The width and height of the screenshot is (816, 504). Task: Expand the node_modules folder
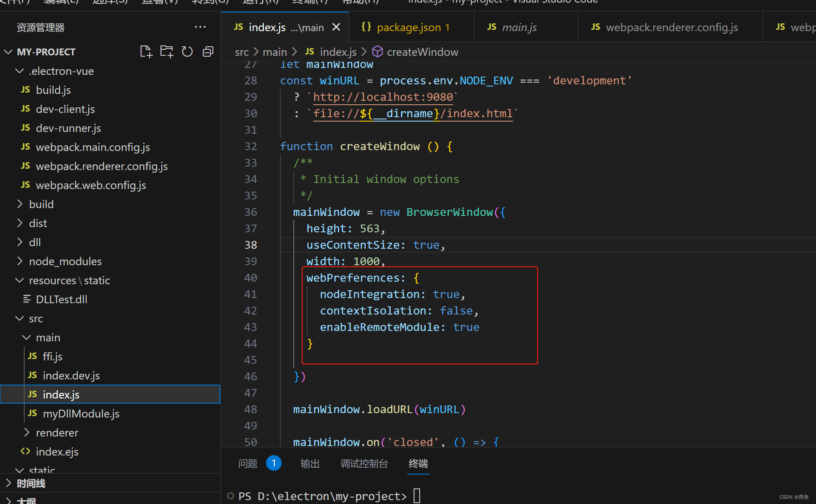point(65,261)
